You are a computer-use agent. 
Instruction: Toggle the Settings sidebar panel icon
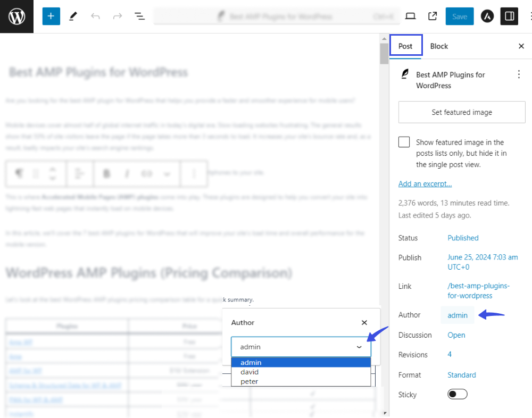[509, 16]
